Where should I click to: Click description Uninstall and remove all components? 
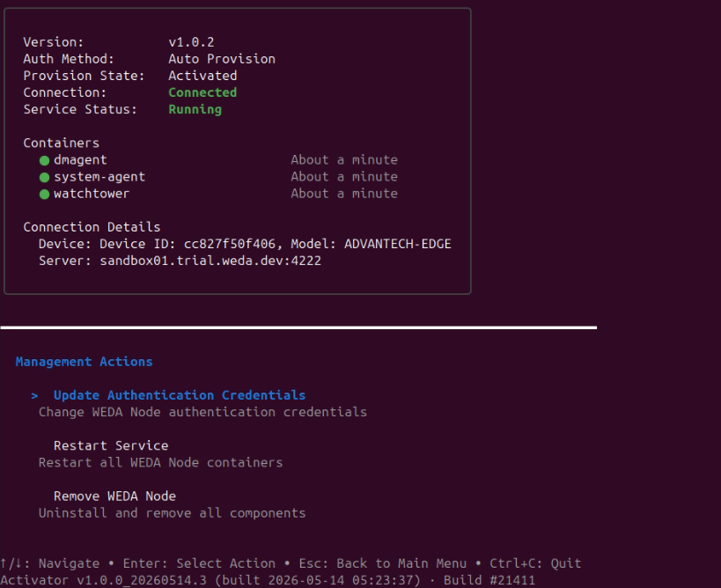pyautogui.click(x=172, y=513)
